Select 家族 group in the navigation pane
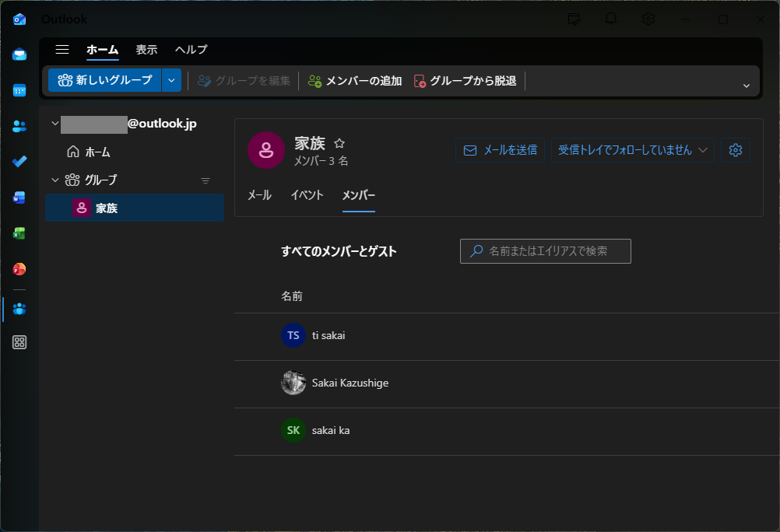The width and height of the screenshot is (780, 532). click(x=135, y=208)
